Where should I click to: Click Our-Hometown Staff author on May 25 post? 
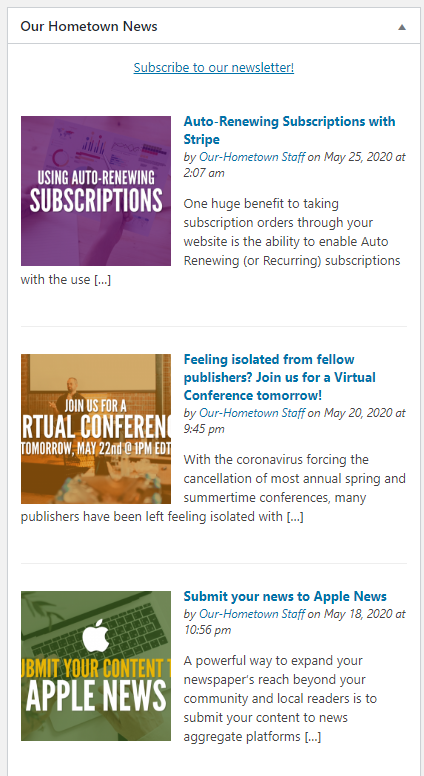coord(252,157)
